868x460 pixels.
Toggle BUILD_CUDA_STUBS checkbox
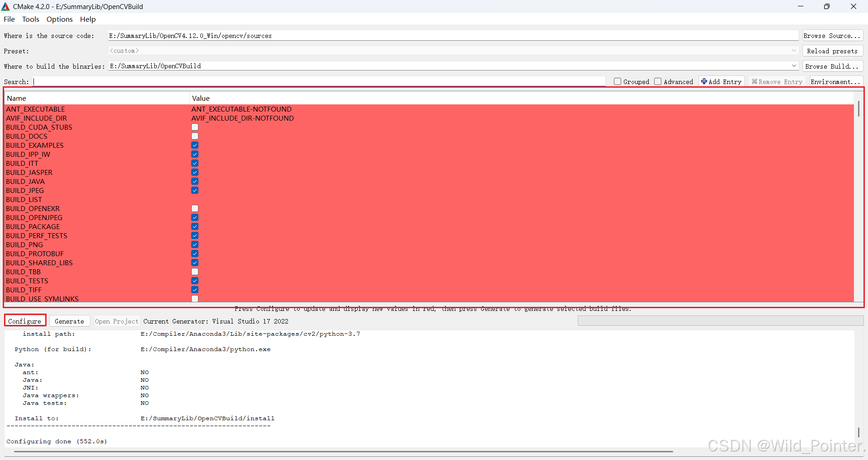point(195,127)
